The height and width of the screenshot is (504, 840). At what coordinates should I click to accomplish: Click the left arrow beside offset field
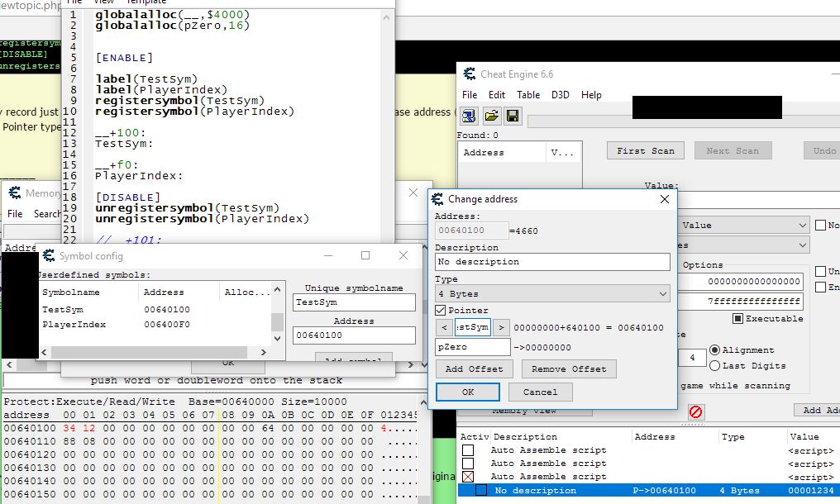(x=443, y=327)
